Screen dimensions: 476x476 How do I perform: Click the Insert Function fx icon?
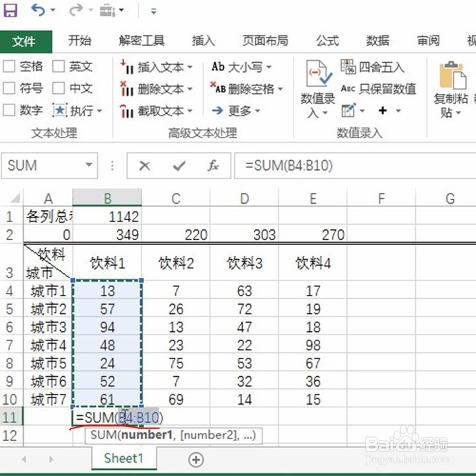pos(213,166)
